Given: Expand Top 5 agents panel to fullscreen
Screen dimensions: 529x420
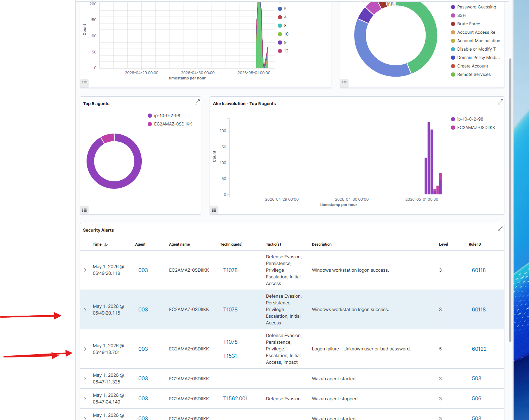Looking at the screenshot, I should [197, 102].
